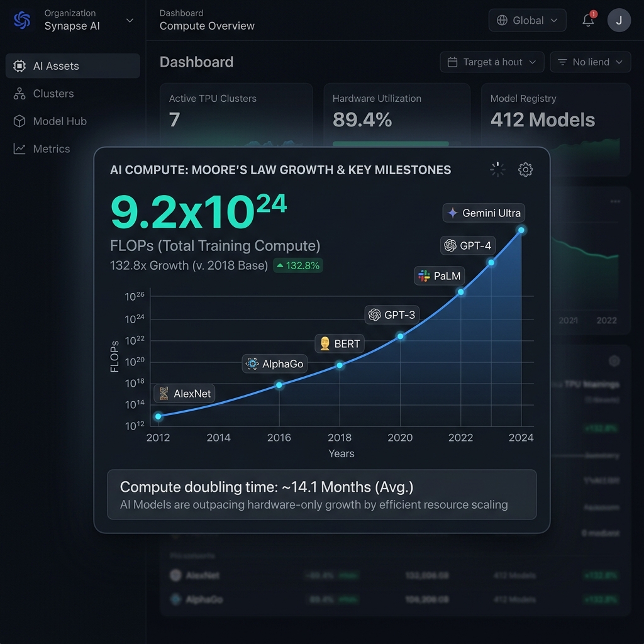Image resolution: width=644 pixels, height=644 pixels.
Task: Click the AlphaGo atom icon
Action: [x=252, y=364]
